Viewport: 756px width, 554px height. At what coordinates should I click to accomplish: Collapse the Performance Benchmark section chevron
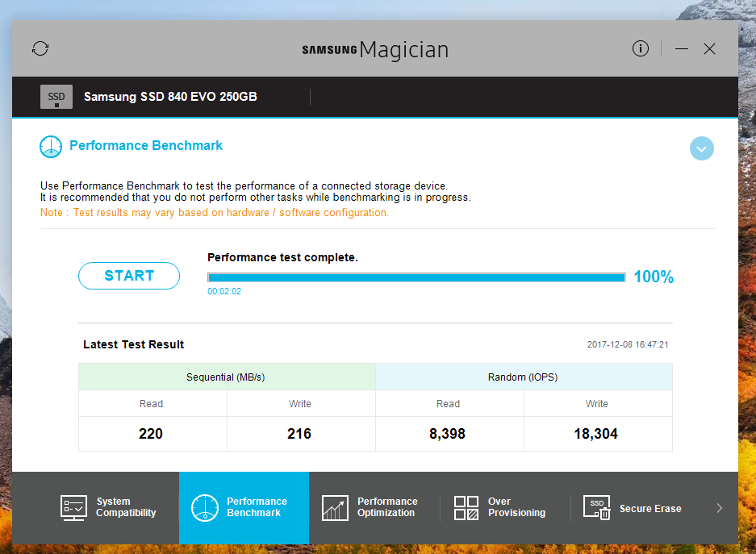click(x=701, y=148)
